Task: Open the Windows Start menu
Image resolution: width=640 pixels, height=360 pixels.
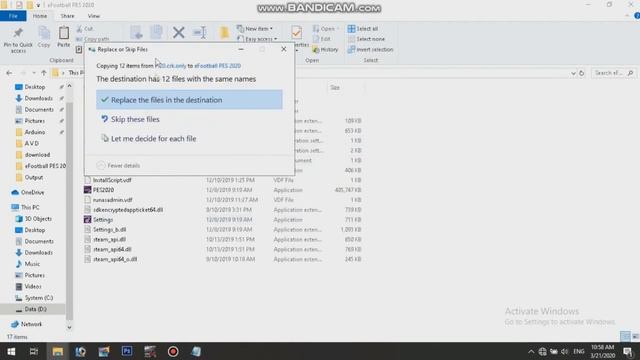Action: (x=11, y=351)
